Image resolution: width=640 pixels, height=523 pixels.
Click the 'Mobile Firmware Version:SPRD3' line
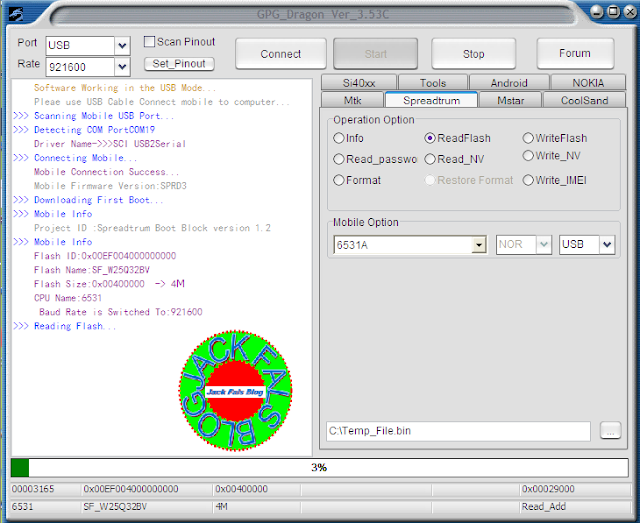point(110,186)
